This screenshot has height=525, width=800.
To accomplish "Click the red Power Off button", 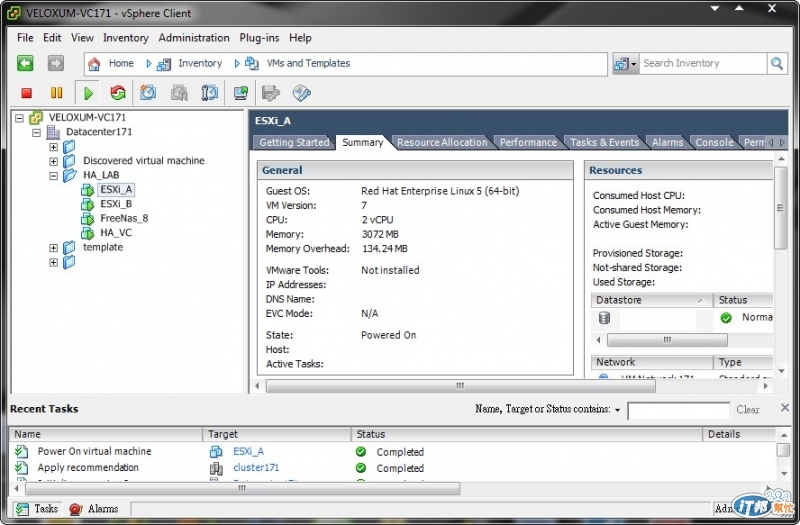I will coord(27,93).
